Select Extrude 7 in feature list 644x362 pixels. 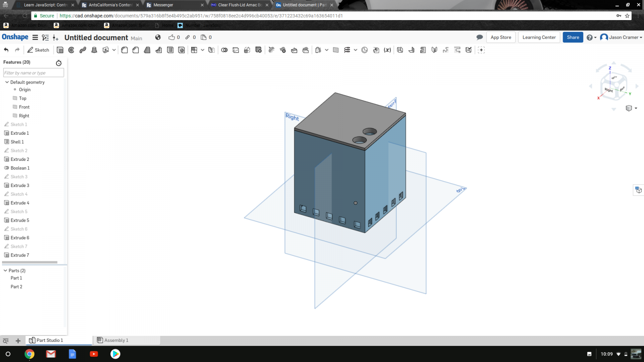pyautogui.click(x=20, y=255)
